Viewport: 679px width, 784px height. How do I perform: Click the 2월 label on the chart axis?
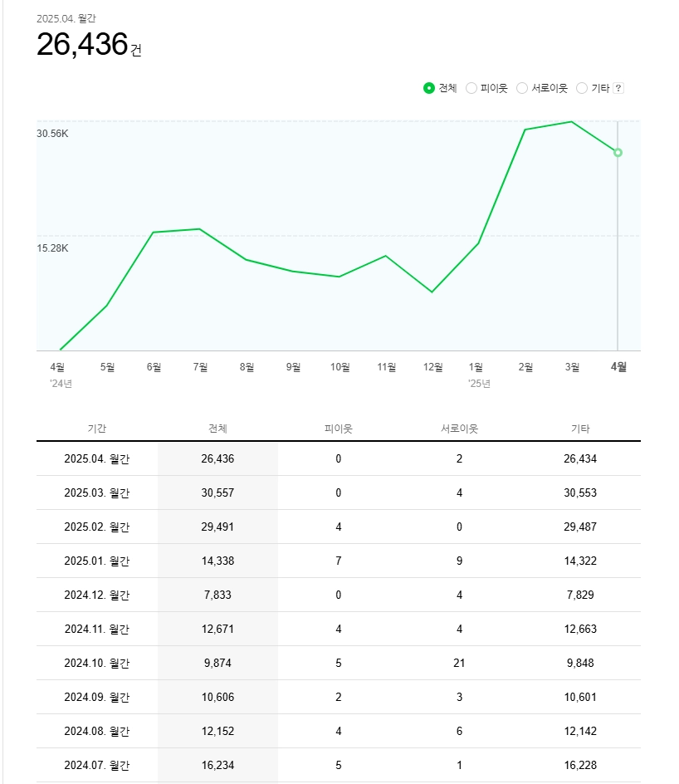point(525,367)
